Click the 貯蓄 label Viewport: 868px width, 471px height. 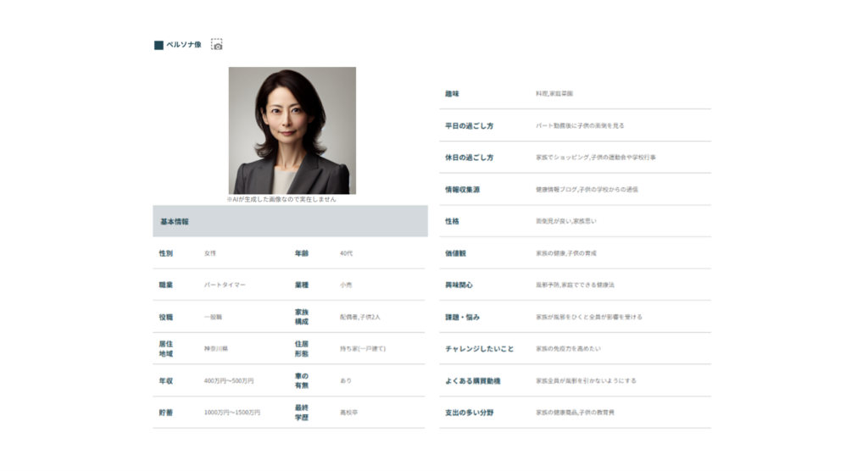tap(166, 413)
